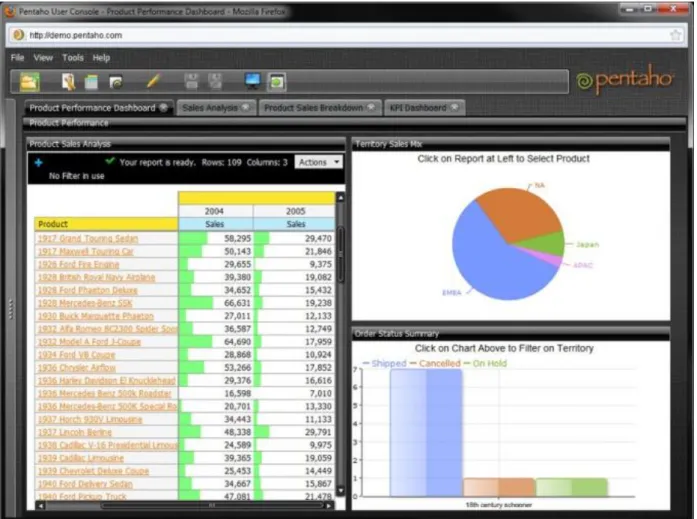
Task: Click the blue monitor toolbar icon
Action: click(x=252, y=81)
